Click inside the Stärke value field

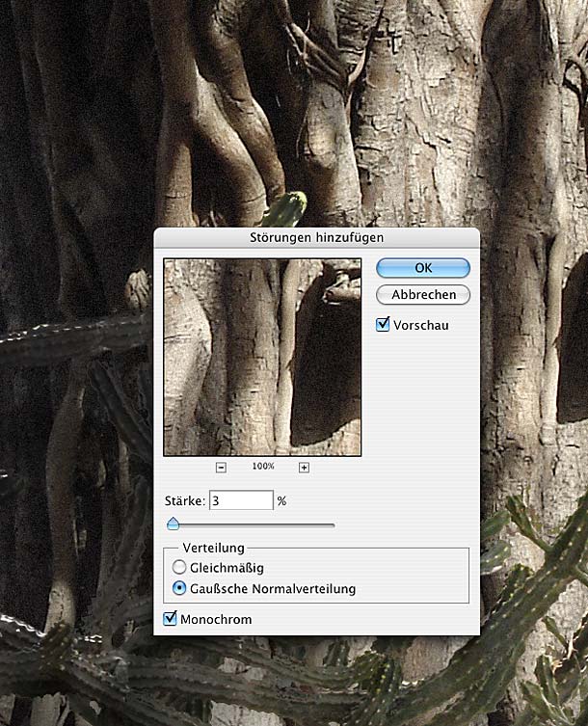(241, 500)
